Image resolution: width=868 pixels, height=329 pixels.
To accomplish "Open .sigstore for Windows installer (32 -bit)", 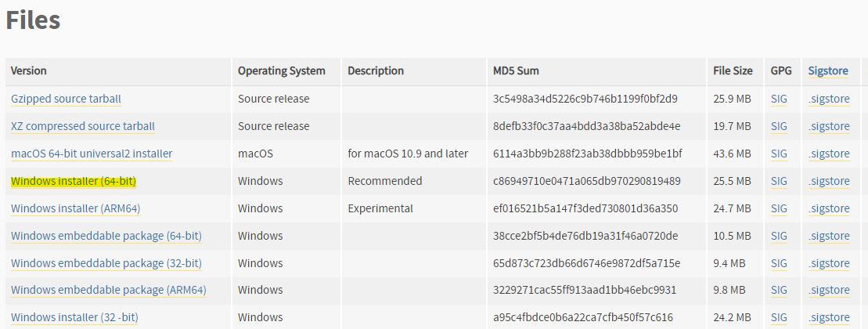I will 829,317.
